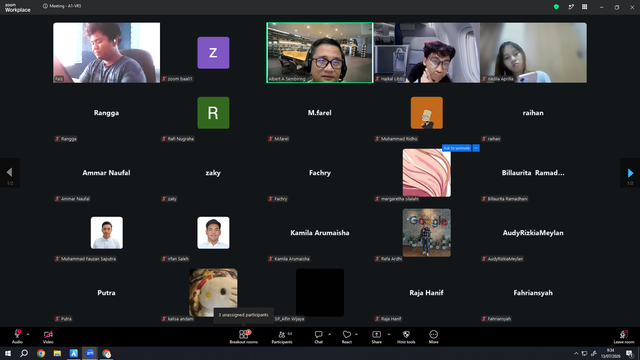Image resolution: width=640 pixels, height=360 pixels.
Task: Select Haikal's video tile
Action: (427, 53)
